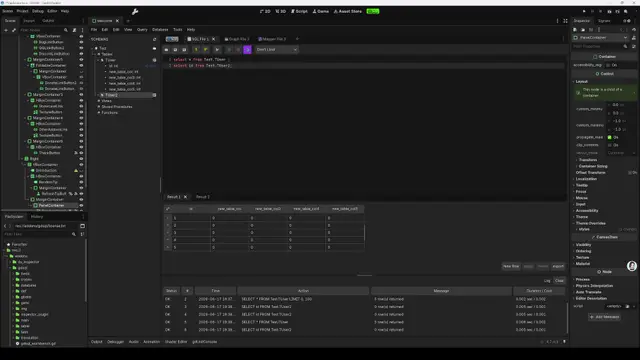
Task: Toggle visibility of ThankButton node
Action: (81, 153)
